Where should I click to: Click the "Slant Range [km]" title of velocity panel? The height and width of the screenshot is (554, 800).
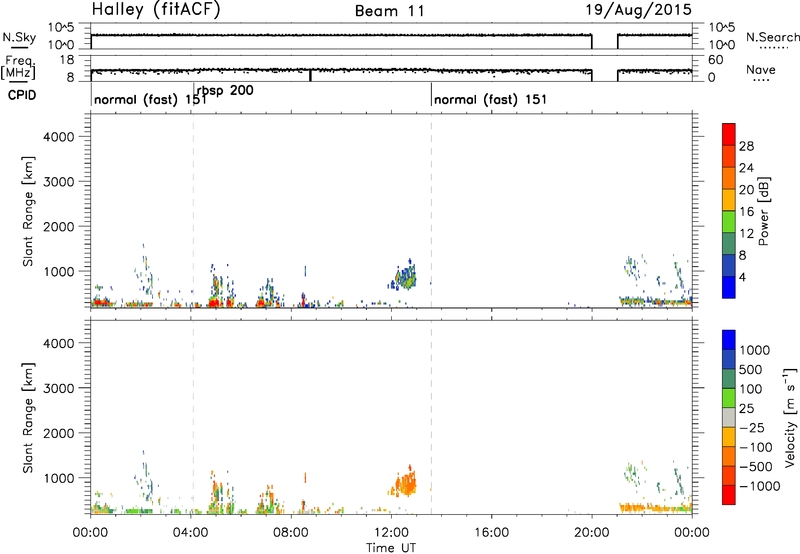point(28,417)
